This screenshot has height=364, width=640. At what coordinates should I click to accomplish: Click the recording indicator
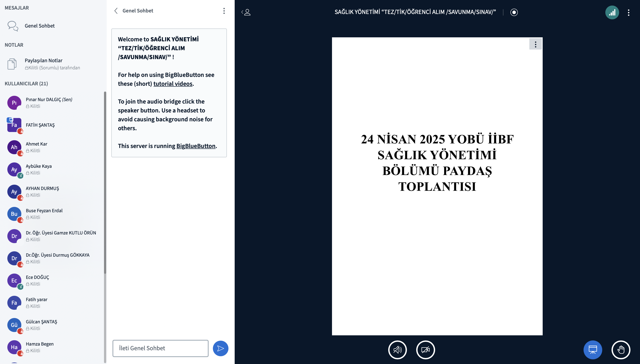tap(514, 12)
